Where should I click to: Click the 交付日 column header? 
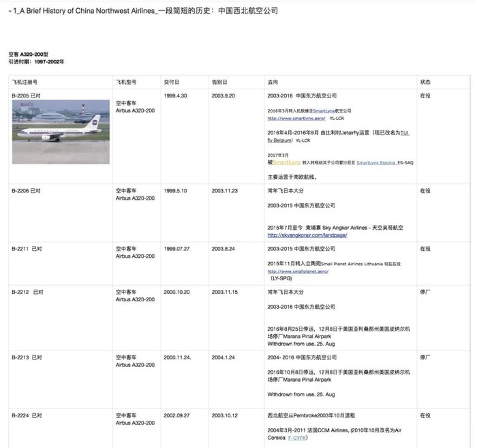tap(171, 82)
